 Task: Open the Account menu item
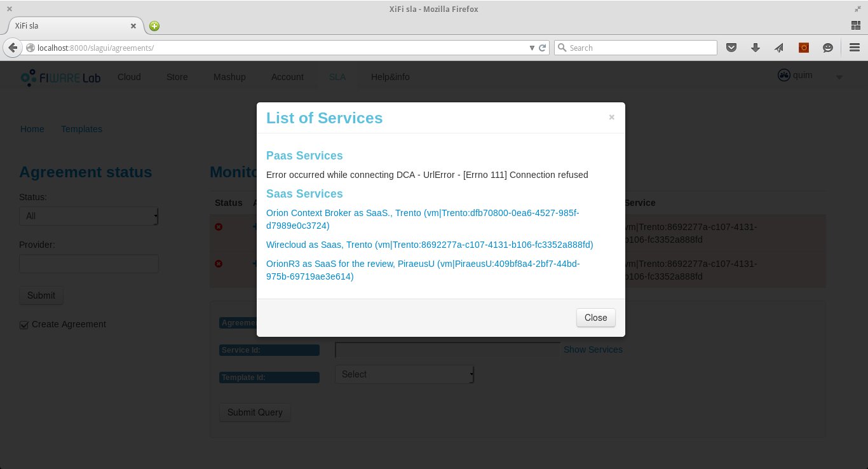[x=287, y=77]
